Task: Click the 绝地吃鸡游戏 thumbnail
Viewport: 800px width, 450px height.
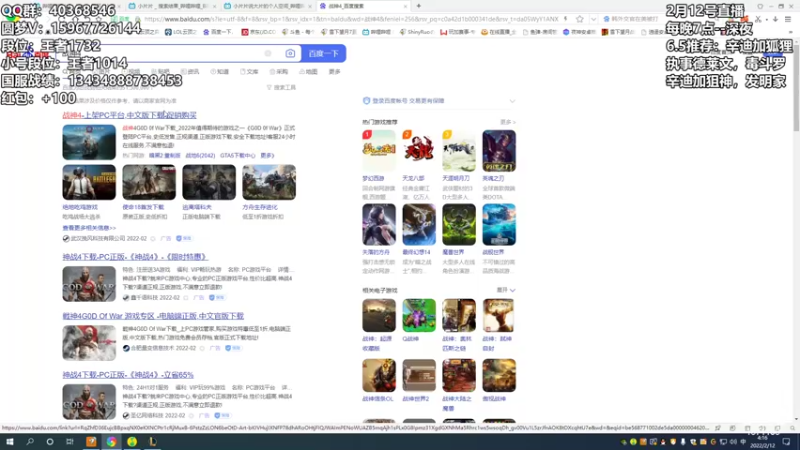Action: pyautogui.click(x=89, y=182)
